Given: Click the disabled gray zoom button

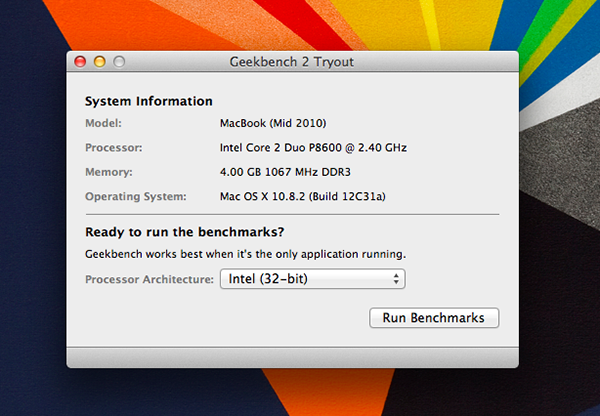Looking at the screenshot, I should pyautogui.click(x=119, y=62).
